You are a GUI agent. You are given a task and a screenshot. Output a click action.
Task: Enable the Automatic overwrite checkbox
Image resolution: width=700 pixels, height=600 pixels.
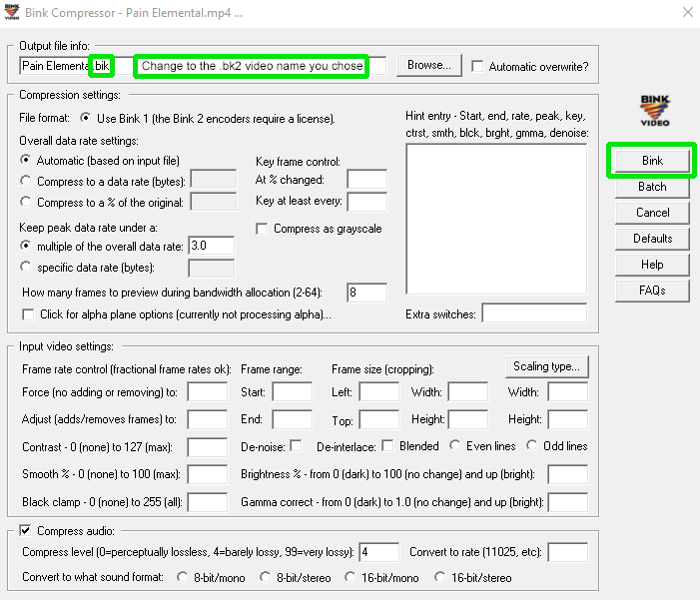pos(477,67)
